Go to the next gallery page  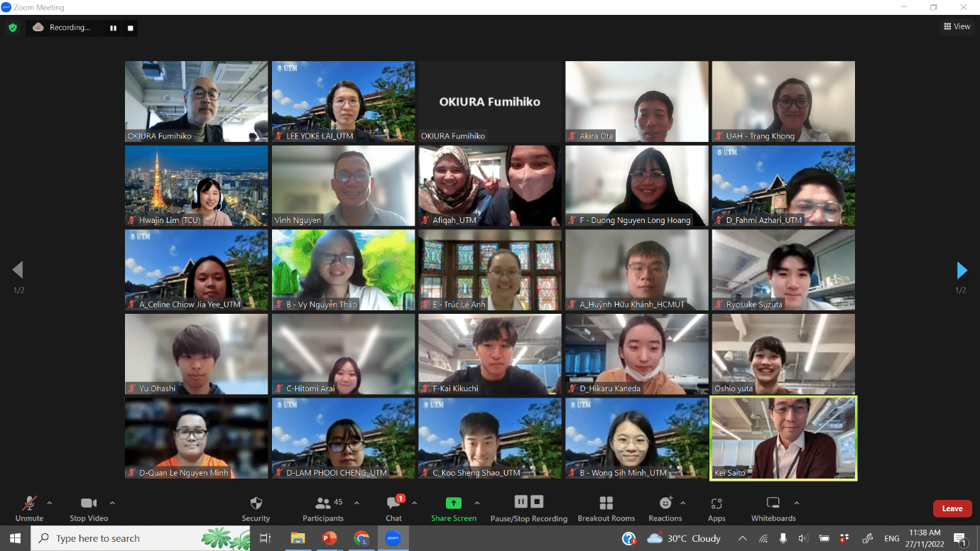[962, 270]
